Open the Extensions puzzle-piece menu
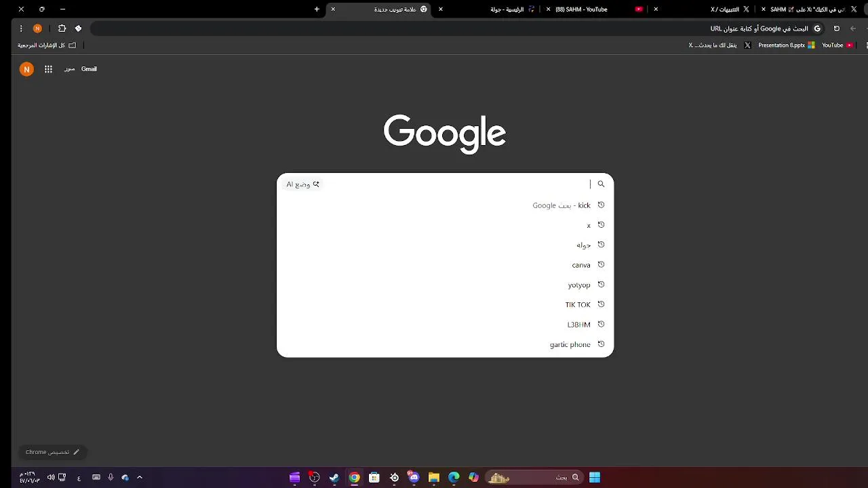 [62, 28]
